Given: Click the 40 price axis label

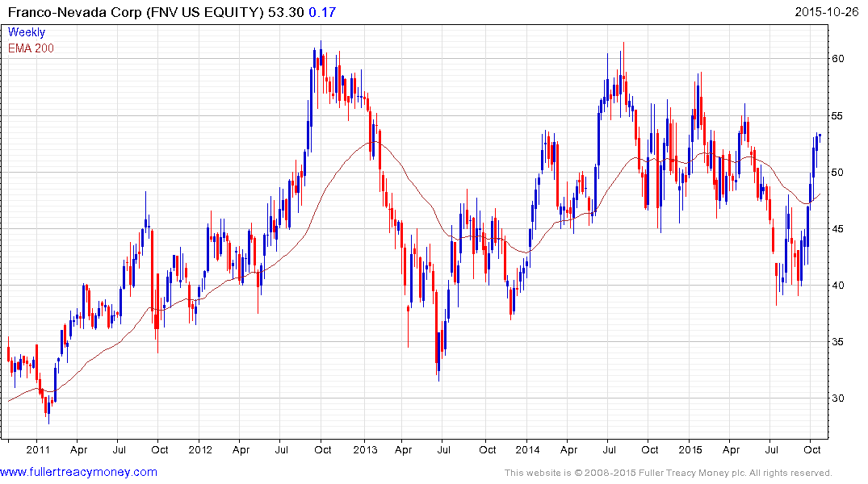Looking at the screenshot, I should pos(837,286).
